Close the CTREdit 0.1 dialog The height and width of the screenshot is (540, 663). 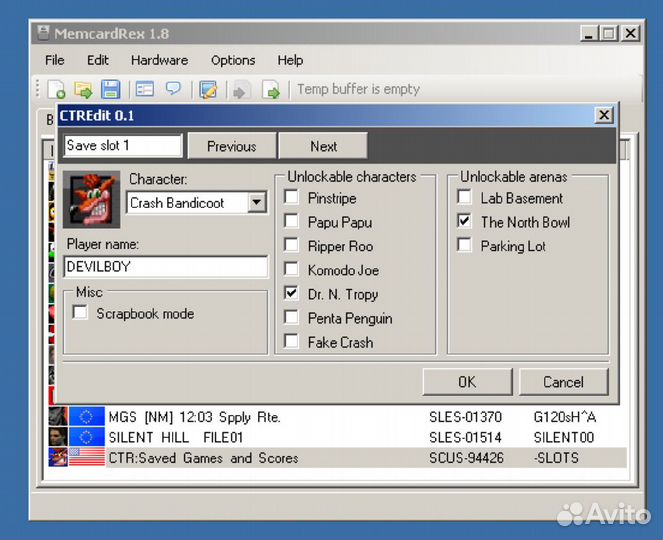(x=604, y=115)
